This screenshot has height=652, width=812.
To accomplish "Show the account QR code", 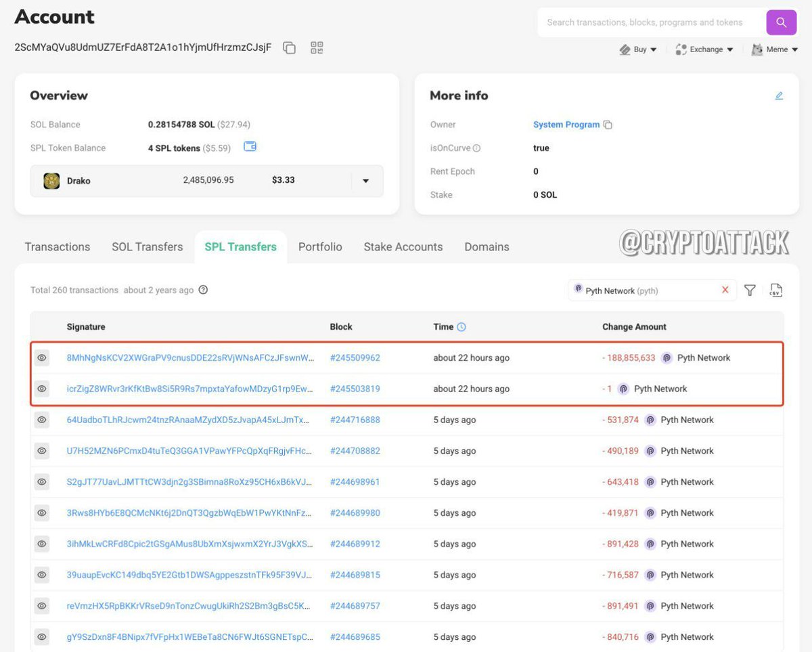I will tap(317, 47).
